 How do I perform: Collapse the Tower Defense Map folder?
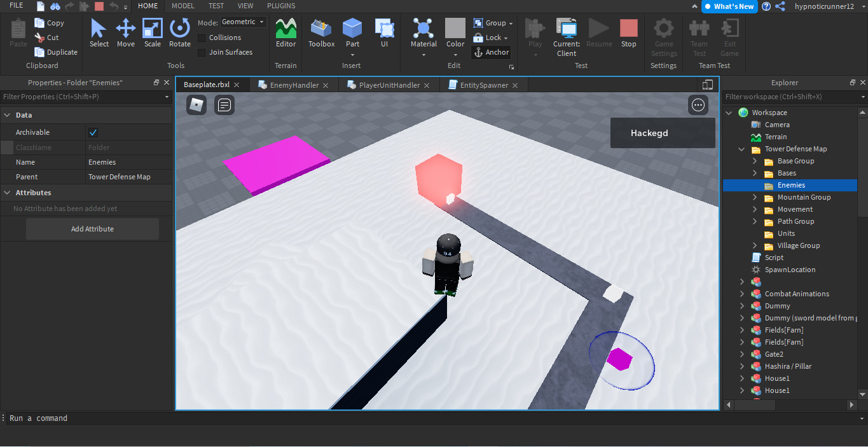[x=742, y=149]
